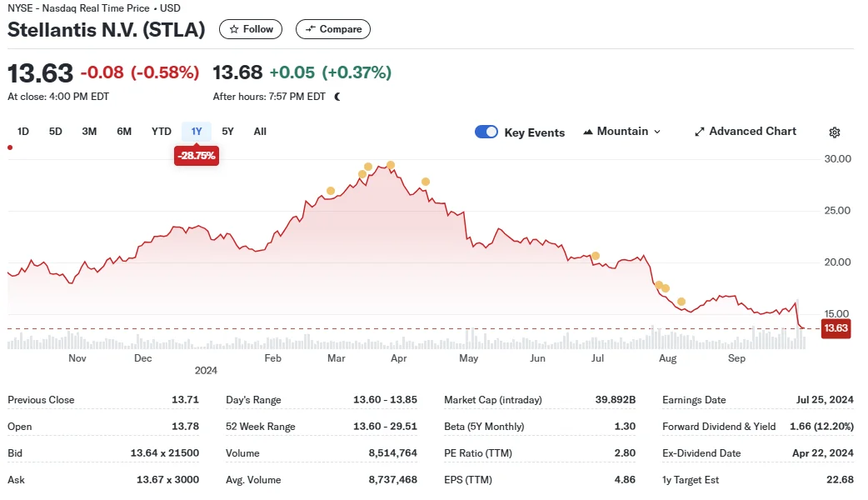Click the Forward Dividend & Yield label
The height and width of the screenshot is (500, 868).
click(719, 427)
